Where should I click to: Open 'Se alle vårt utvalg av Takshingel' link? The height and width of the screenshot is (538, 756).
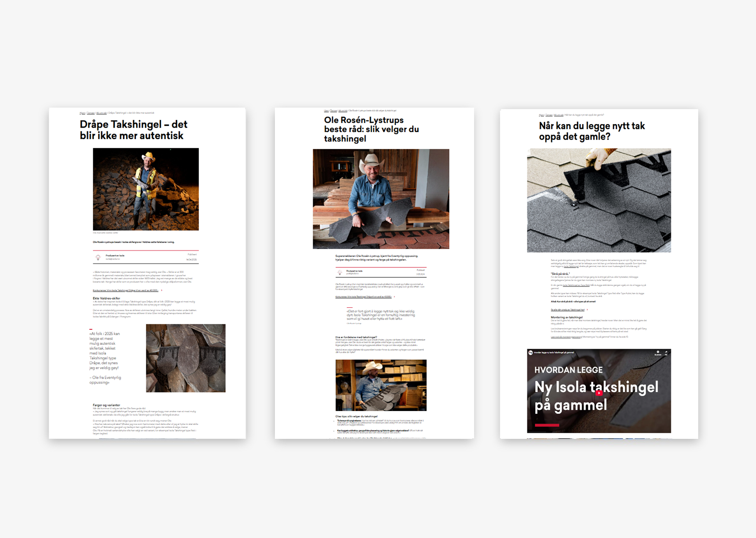pos(568,310)
